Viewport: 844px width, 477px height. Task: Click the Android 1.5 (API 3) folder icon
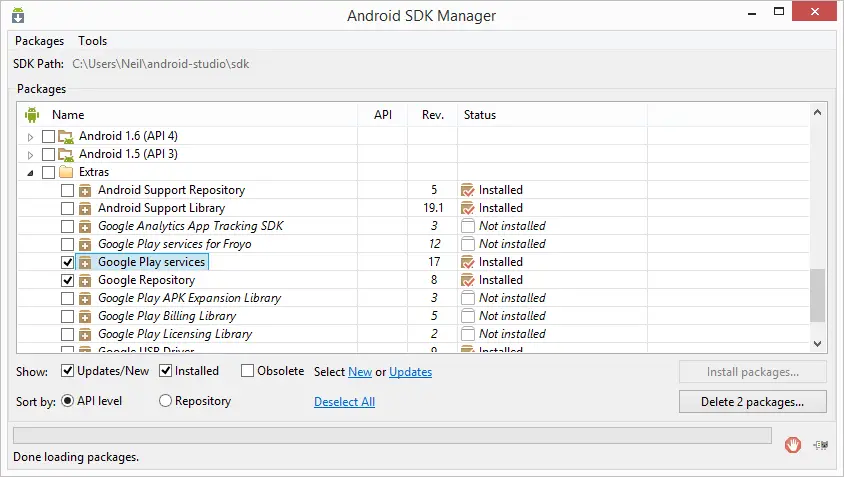[66, 155]
